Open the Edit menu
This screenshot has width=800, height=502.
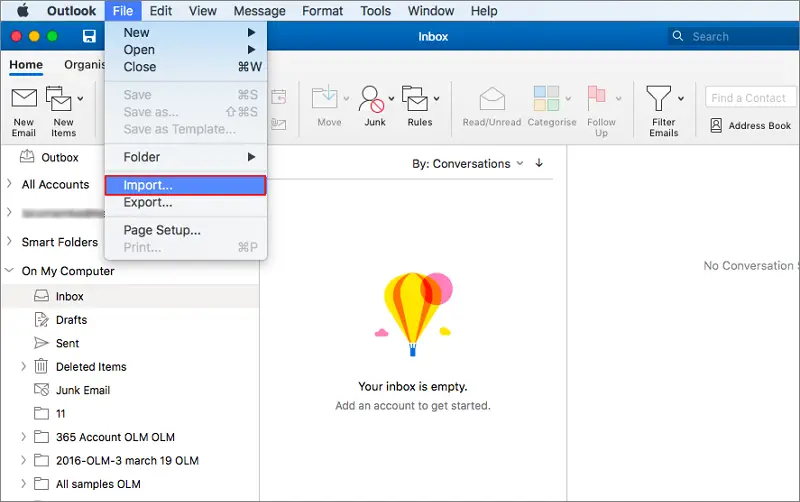click(161, 11)
